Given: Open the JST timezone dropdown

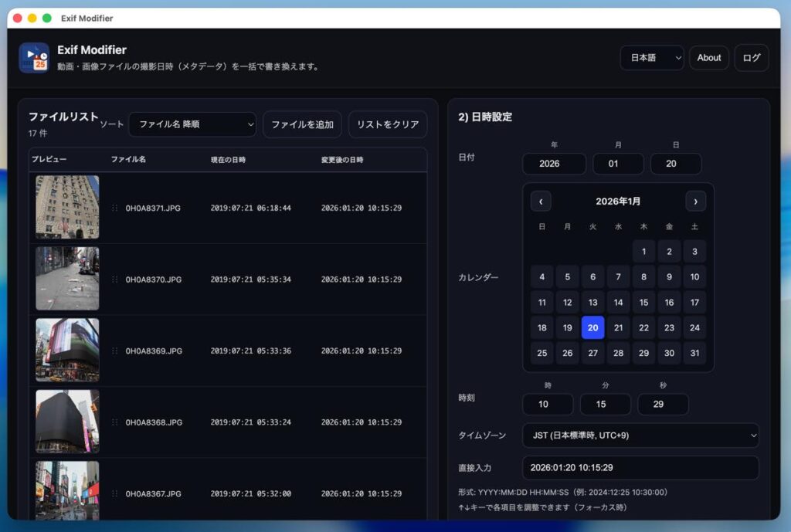Looking at the screenshot, I should (640, 435).
